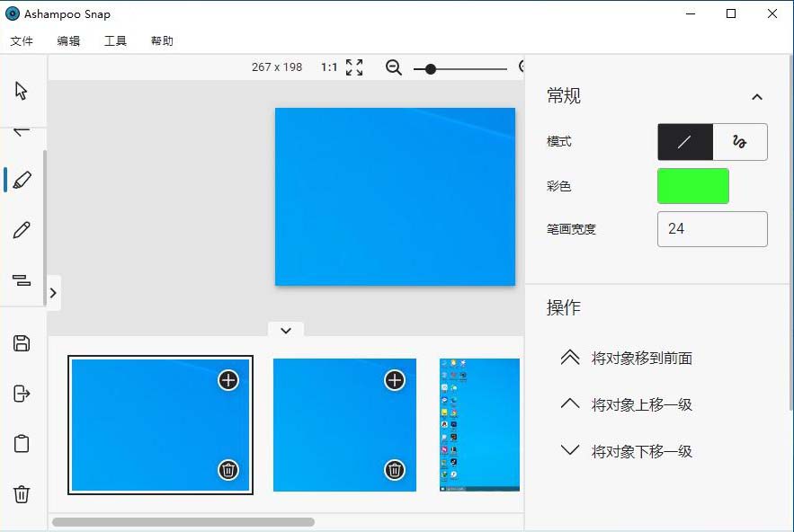Click the clipboard copy icon

[22, 443]
